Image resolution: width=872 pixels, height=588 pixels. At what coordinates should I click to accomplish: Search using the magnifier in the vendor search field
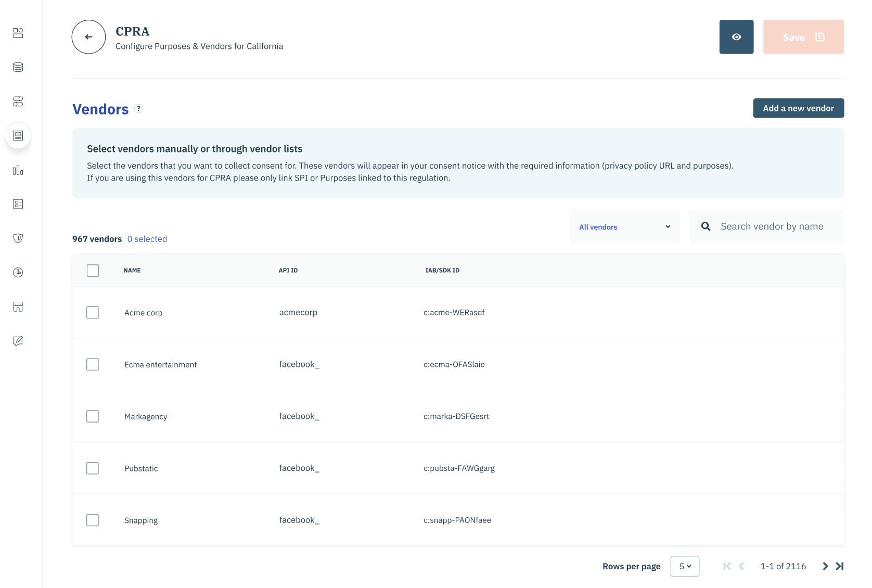[706, 226]
